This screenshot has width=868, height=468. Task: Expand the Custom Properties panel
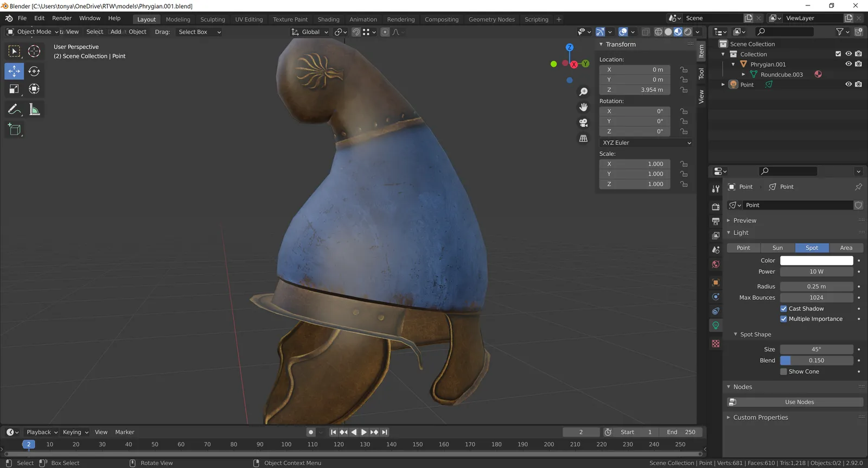click(760, 418)
